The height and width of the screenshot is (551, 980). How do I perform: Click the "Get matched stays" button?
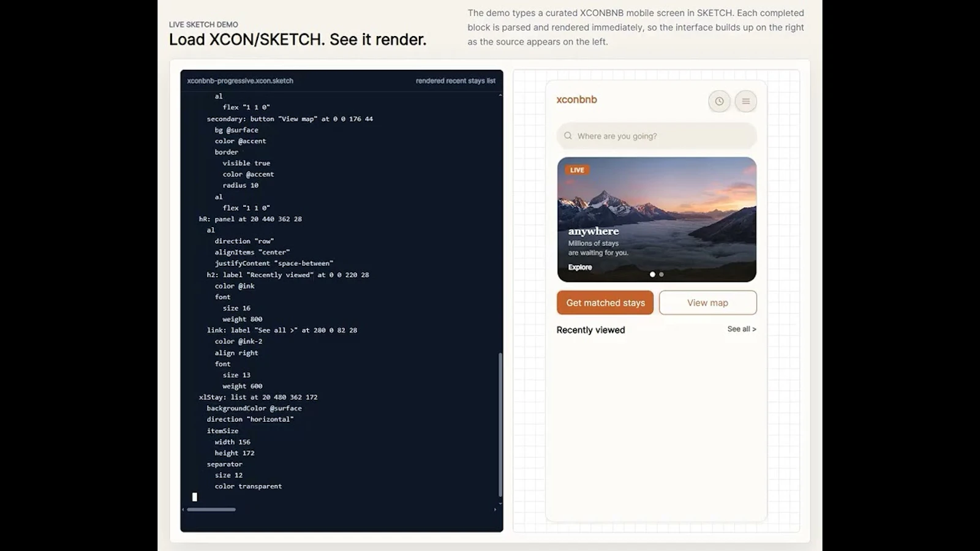point(605,302)
